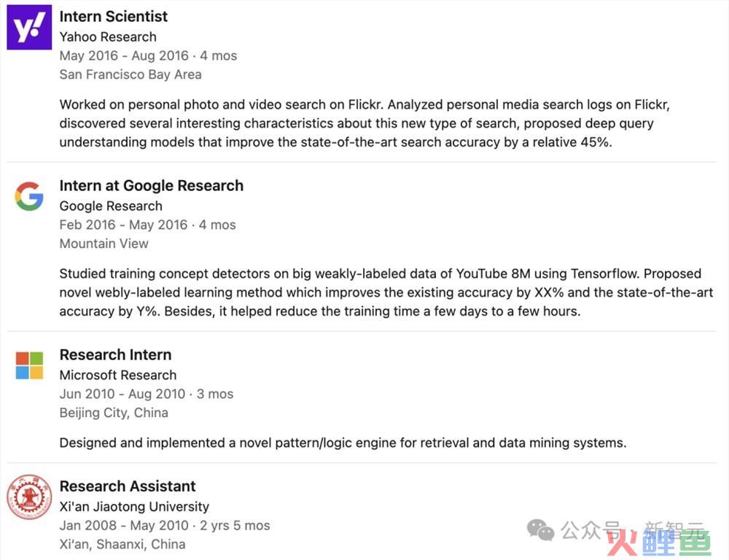Select the Intern at Google Research title
The image size is (729, 560).
tap(152, 186)
